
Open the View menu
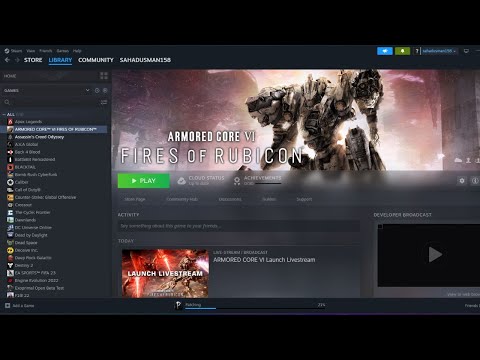31,51
